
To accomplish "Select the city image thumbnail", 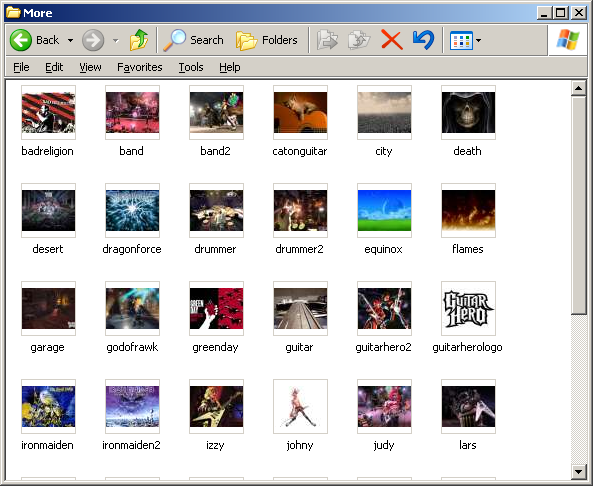I will click(x=384, y=112).
